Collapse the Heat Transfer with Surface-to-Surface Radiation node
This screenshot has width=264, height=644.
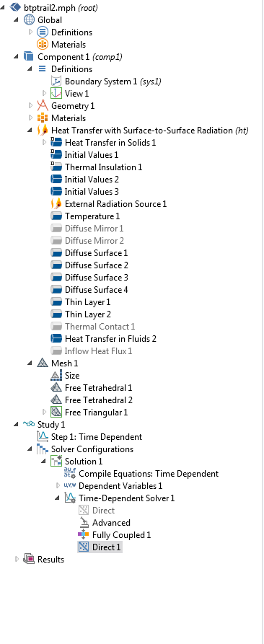tap(30, 131)
